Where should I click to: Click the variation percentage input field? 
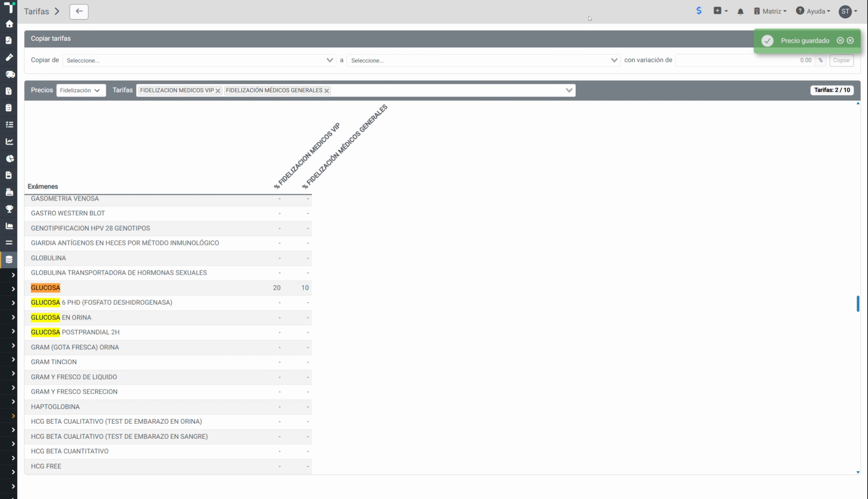click(745, 60)
